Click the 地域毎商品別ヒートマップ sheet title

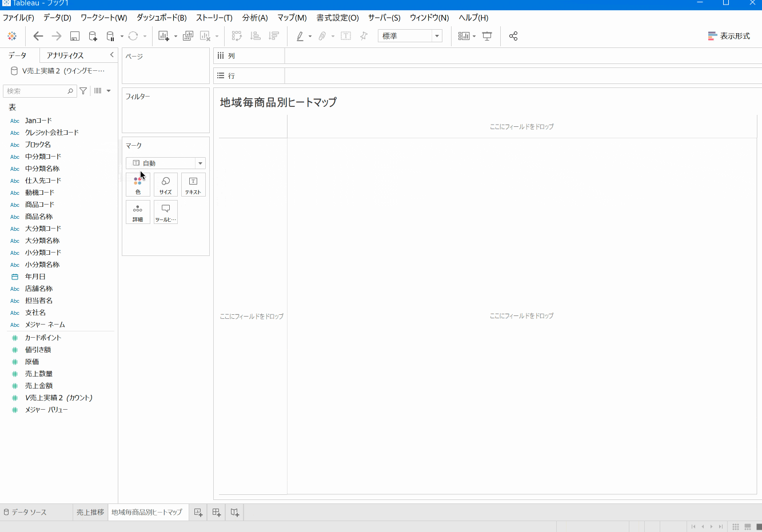[278, 102]
